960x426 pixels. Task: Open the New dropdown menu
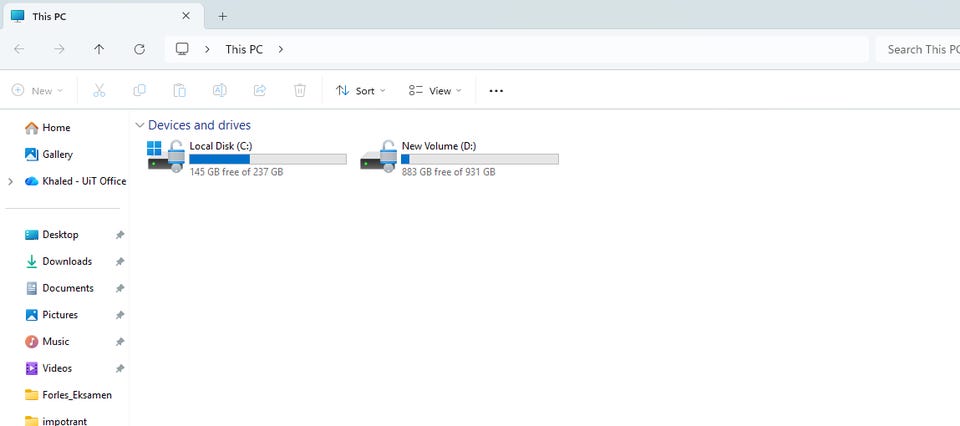click(x=37, y=91)
